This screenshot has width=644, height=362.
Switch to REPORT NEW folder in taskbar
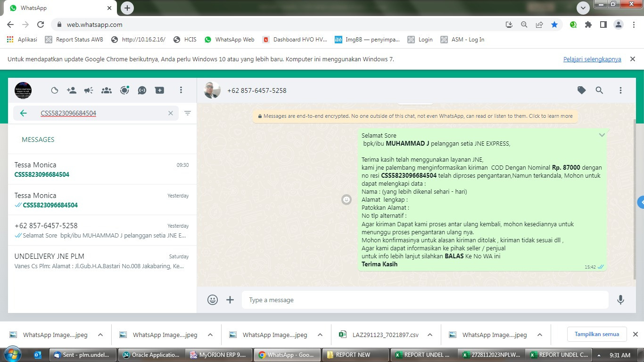point(355,355)
